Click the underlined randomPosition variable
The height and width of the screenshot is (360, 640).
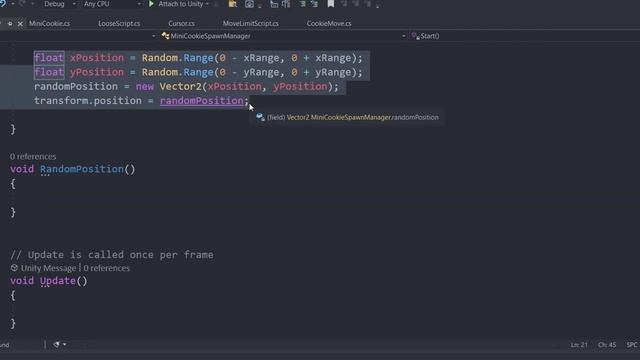202,101
